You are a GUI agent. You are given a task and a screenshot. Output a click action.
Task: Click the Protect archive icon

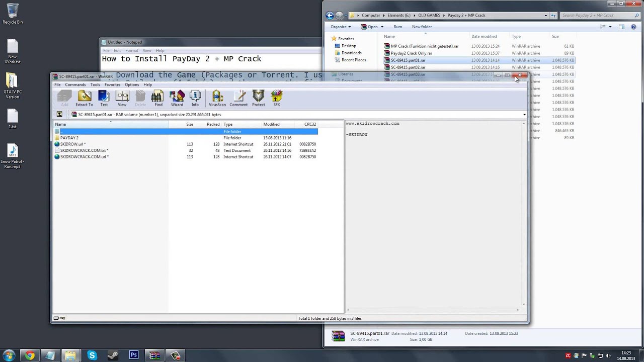point(258,99)
